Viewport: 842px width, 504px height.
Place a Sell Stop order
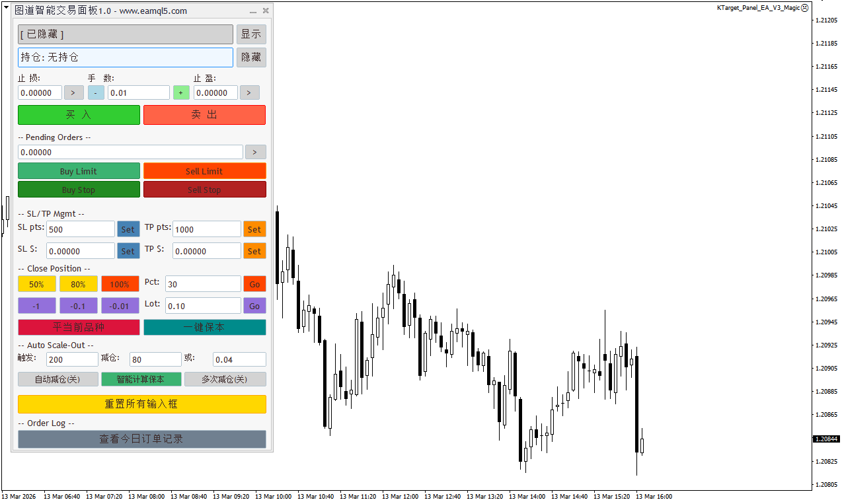[x=204, y=190]
